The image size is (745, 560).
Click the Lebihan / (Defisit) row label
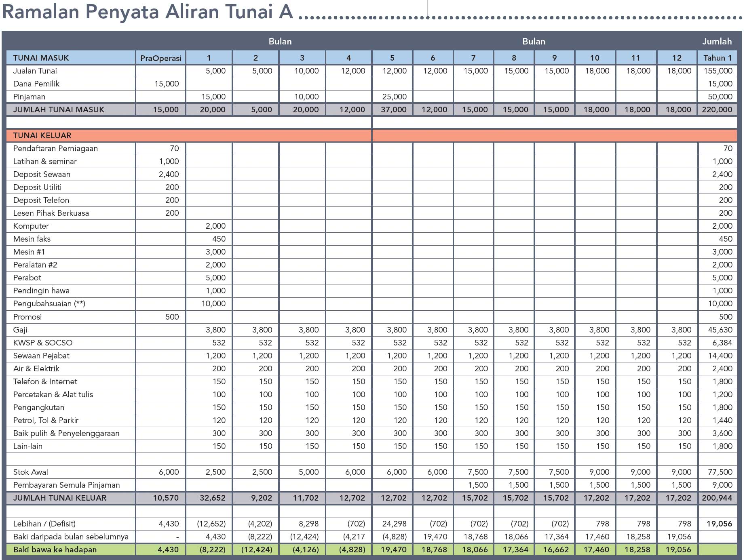tap(44, 524)
